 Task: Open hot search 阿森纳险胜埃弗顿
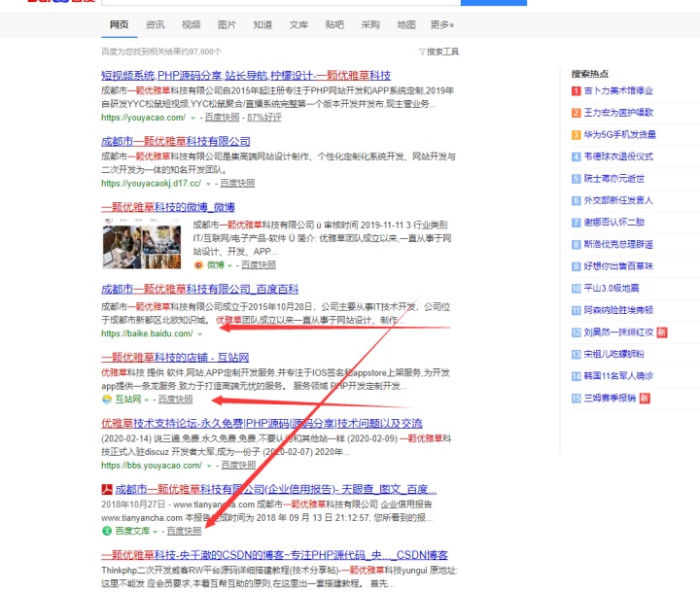pyautogui.click(x=618, y=310)
